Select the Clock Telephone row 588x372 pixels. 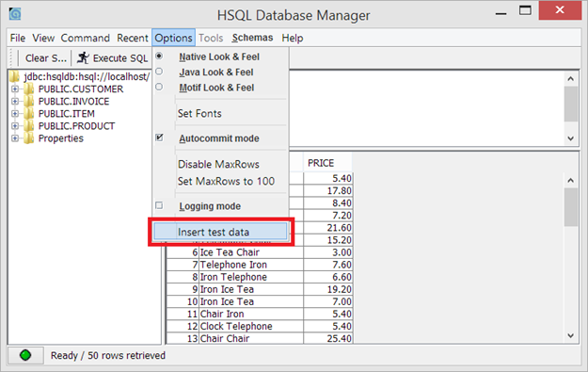pos(260,327)
